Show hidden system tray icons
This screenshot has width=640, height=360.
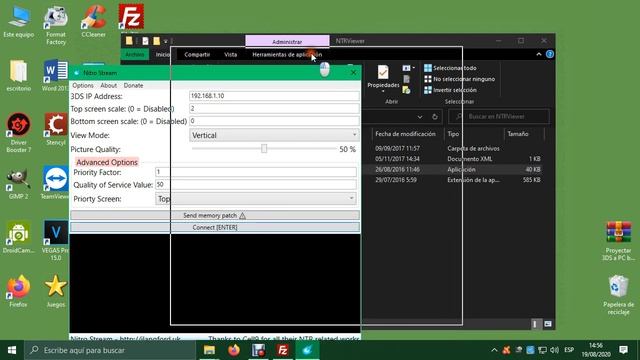(x=494, y=350)
